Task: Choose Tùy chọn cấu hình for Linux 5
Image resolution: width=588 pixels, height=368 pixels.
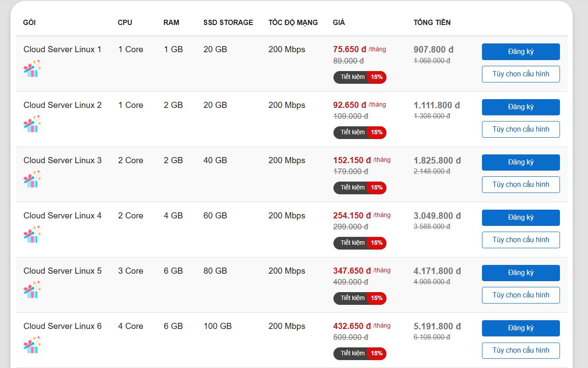Action: [521, 295]
